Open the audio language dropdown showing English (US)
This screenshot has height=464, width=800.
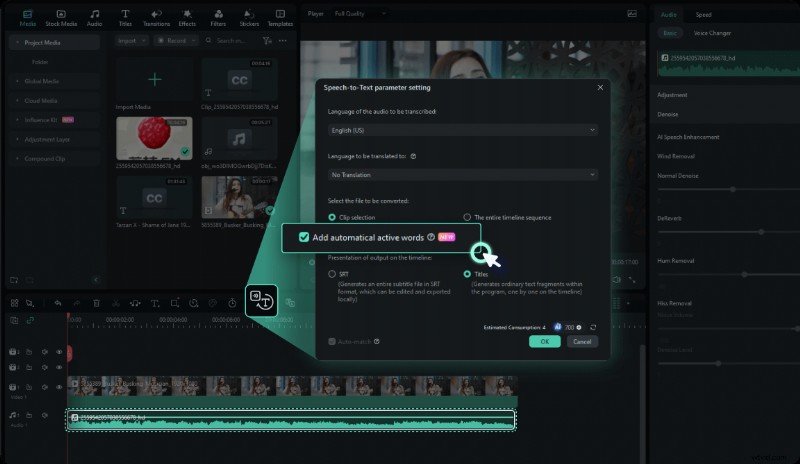pyautogui.click(x=463, y=130)
